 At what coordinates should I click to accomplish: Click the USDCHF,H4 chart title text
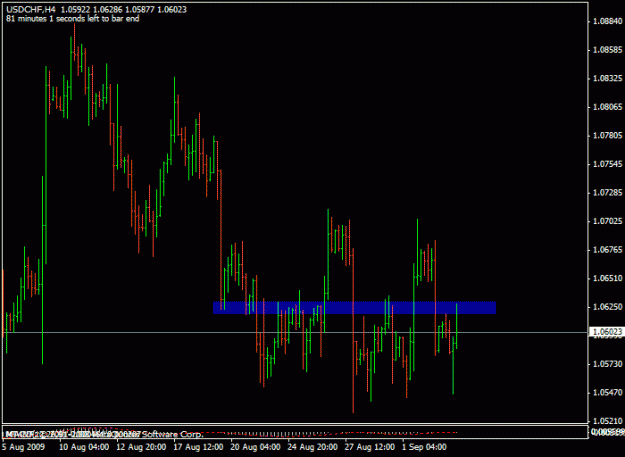(x=31, y=9)
